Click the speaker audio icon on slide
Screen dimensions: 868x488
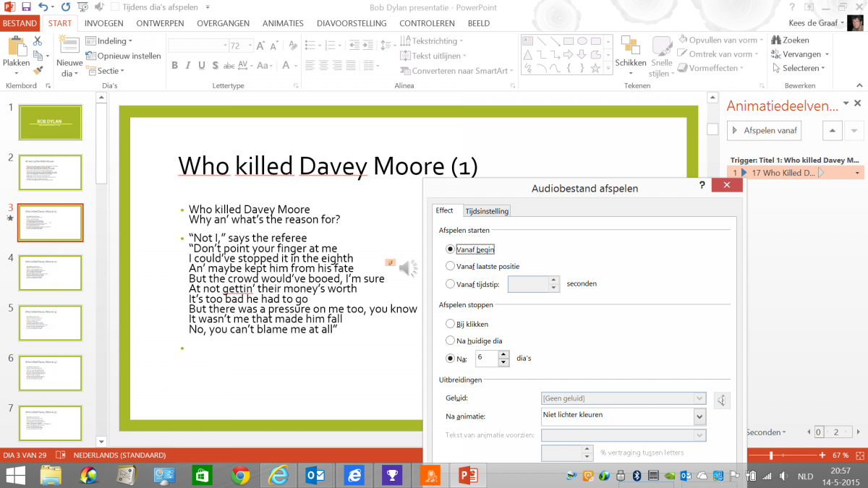(x=408, y=268)
